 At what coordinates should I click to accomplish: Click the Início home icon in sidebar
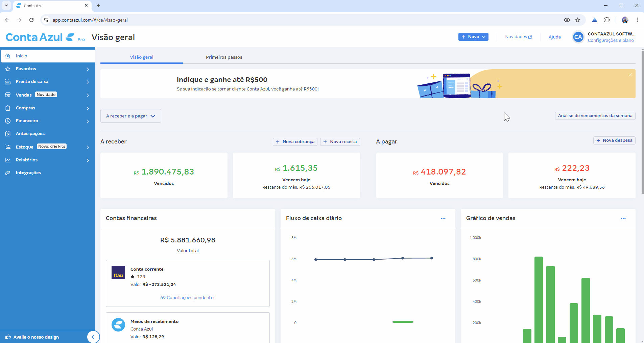(x=8, y=56)
